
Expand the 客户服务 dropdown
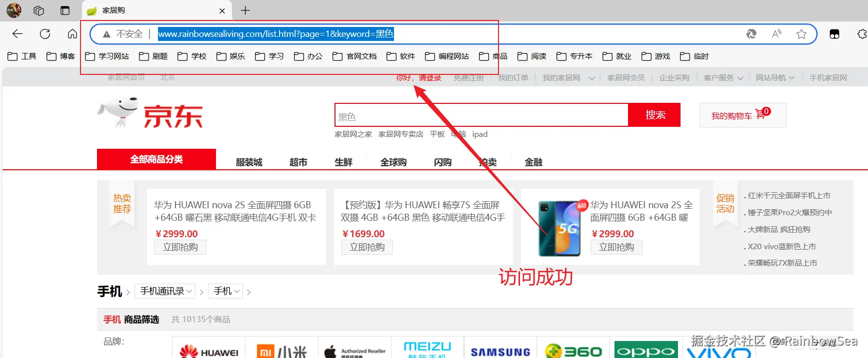[x=723, y=78]
